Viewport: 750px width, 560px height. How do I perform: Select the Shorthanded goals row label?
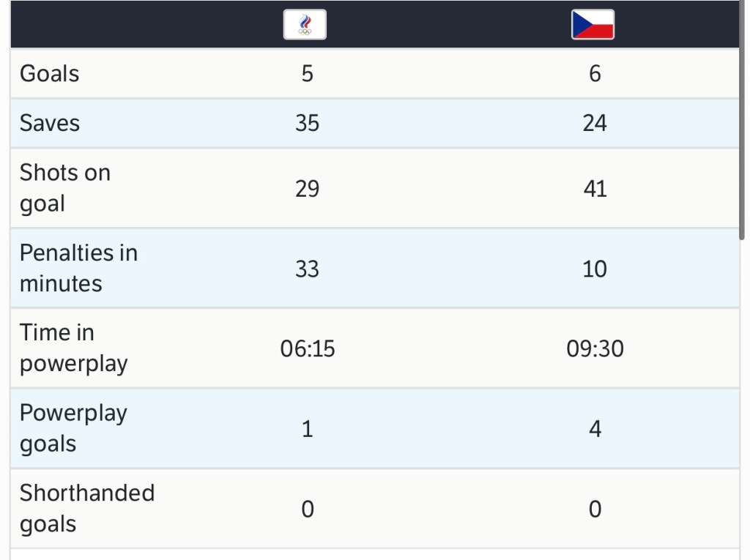[87, 508]
